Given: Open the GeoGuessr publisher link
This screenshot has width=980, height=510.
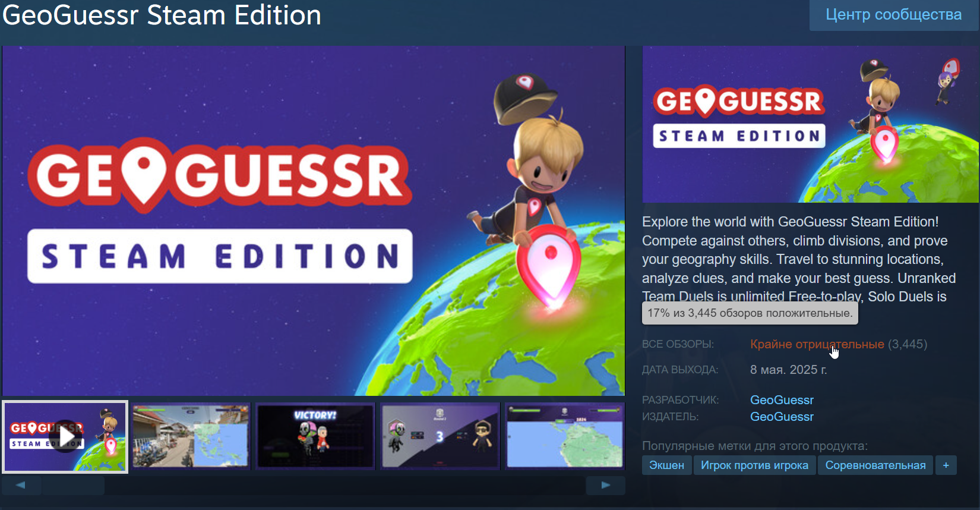Looking at the screenshot, I should point(782,417).
